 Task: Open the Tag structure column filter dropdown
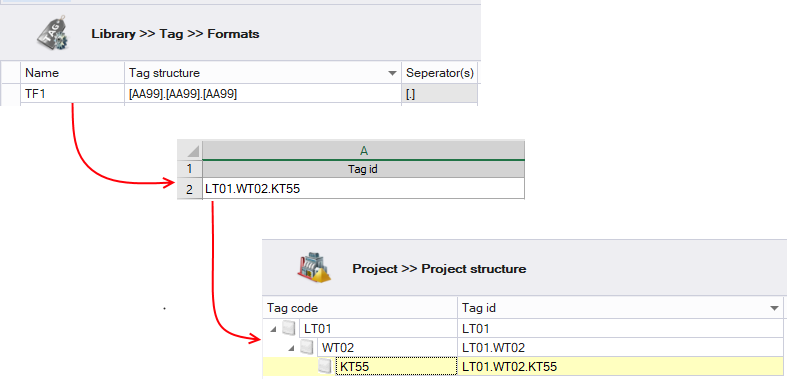click(x=392, y=73)
